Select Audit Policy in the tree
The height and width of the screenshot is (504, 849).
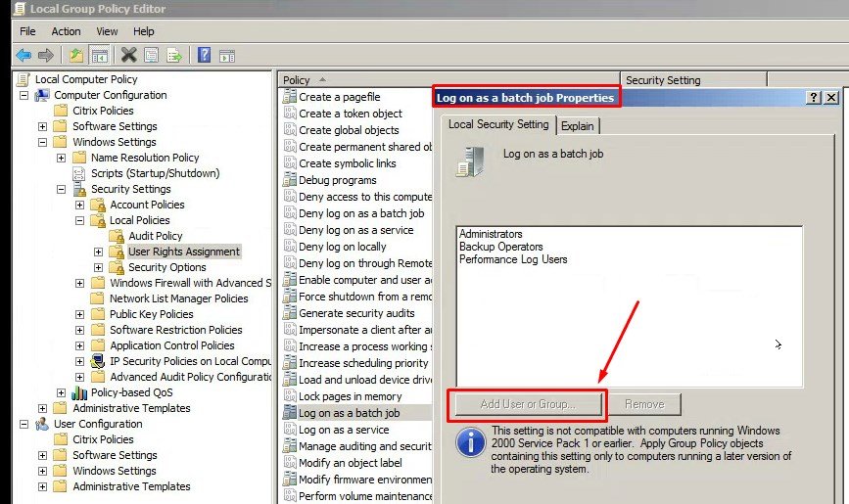click(x=155, y=236)
